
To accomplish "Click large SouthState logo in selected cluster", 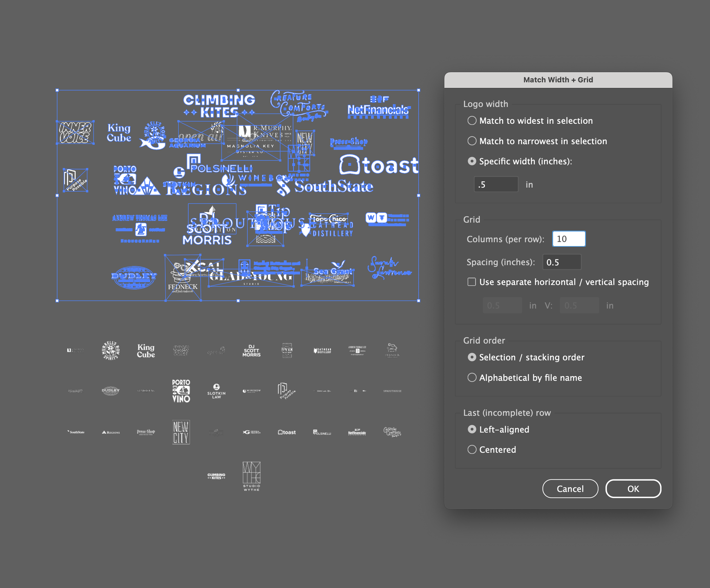I will point(325,187).
